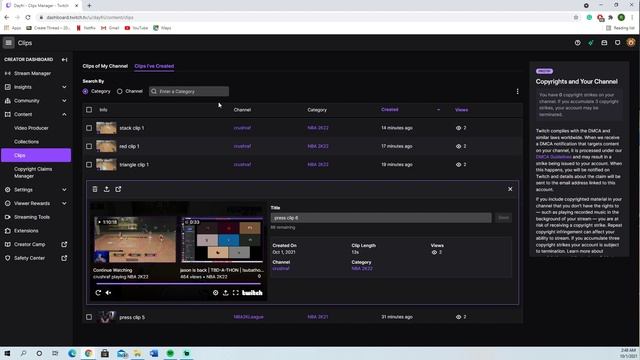
Task: Share the clip from detail toolbar
Action: [107, 189]
